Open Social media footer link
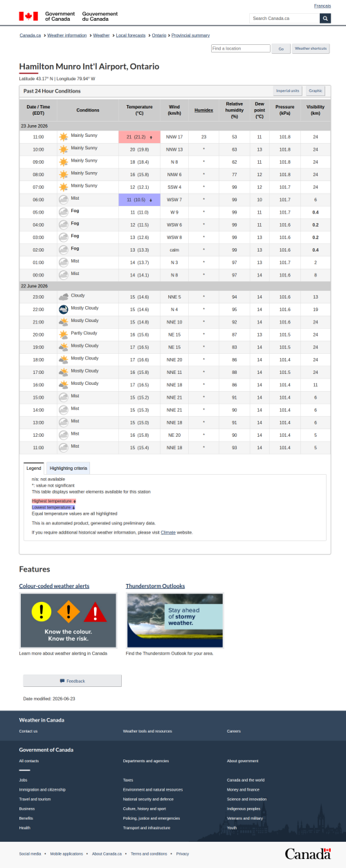This screenshot has height=868, width=346. pos(30,853)
